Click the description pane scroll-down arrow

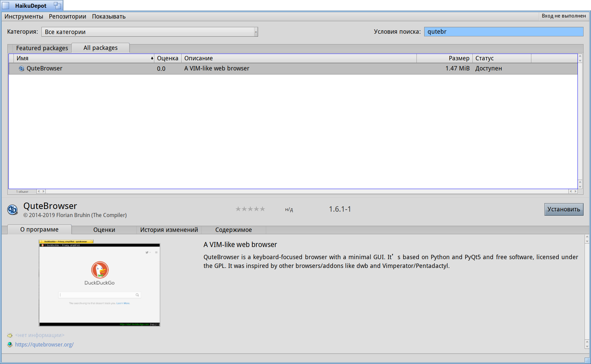(x=587, y=346)
